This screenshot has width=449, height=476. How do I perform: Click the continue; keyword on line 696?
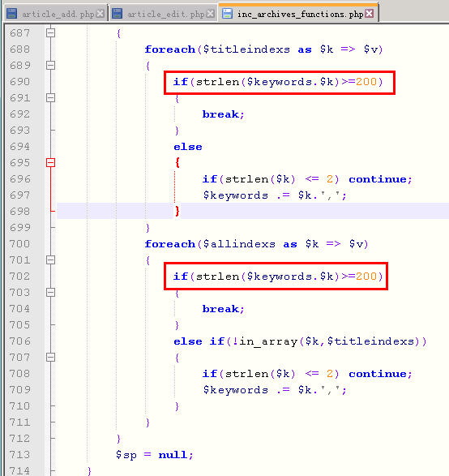[x=380, y=179]
